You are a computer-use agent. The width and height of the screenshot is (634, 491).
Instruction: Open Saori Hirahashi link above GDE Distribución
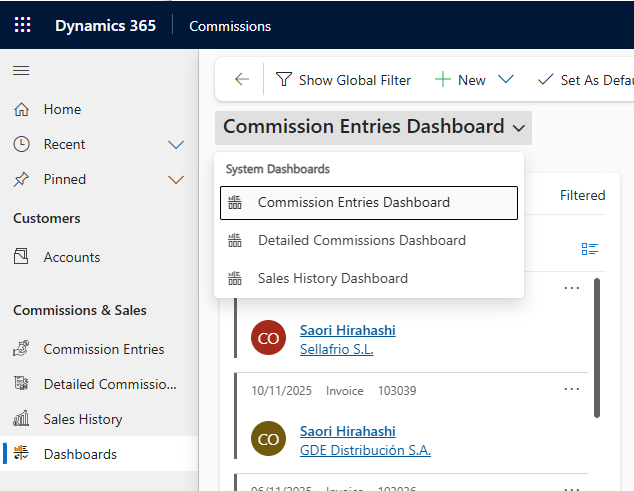click(348, 431)
